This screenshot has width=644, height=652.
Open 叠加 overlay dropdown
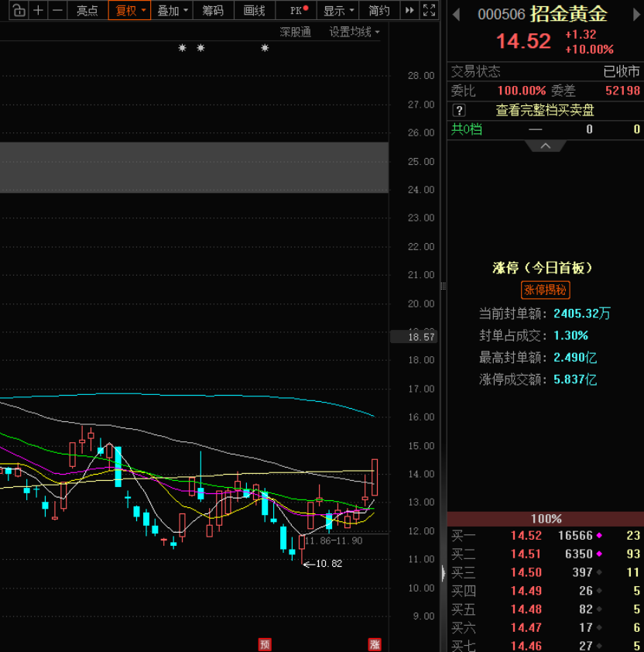(x=172, y=10)
